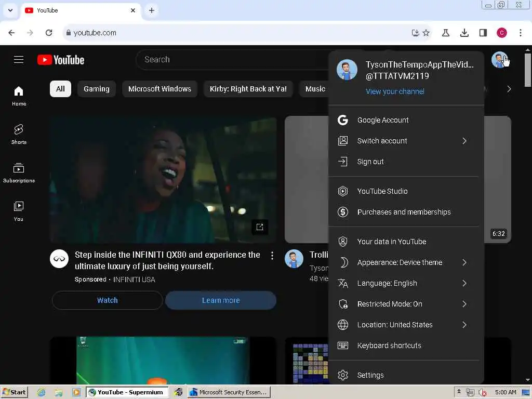Expand hidden system tray icons
This screenshot has height=399, width=532.
[459, 392]
